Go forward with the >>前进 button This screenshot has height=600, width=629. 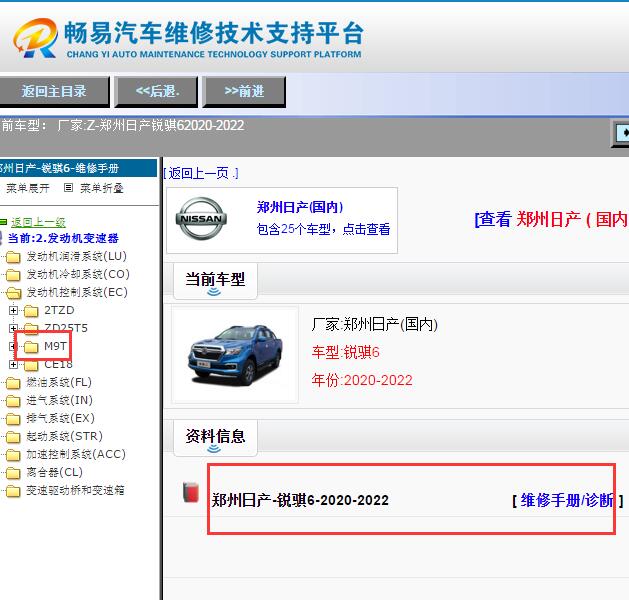coord(244,91)
